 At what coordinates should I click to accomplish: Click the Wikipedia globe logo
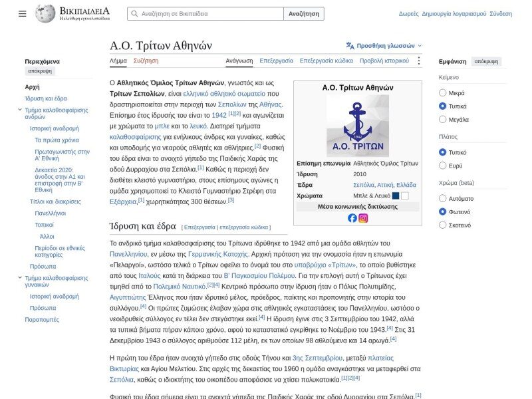click(45, 14)
